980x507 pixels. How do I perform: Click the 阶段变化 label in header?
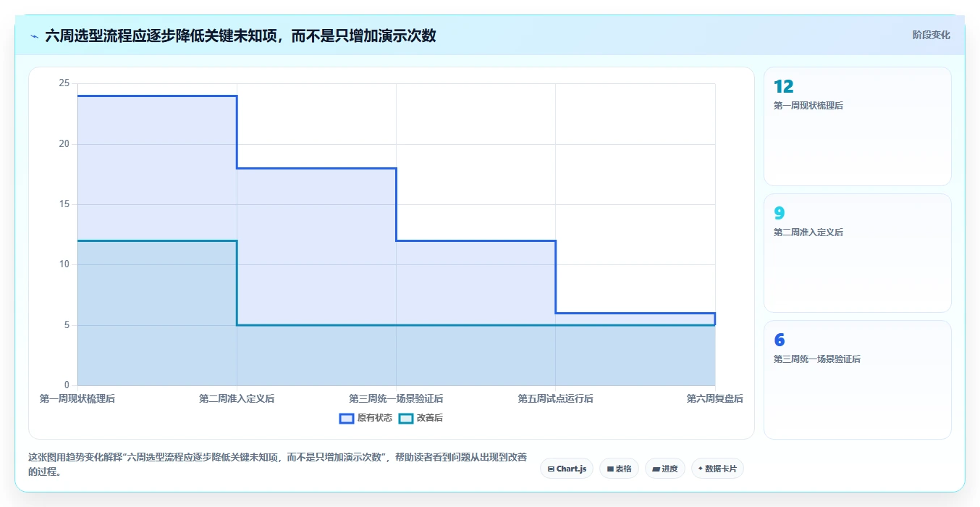click(931, 35)
